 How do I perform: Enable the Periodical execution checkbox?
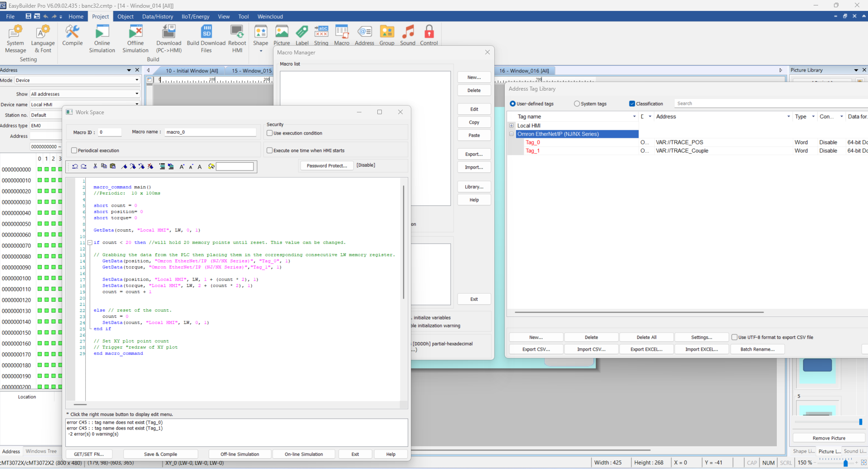[x=74, y=150]
